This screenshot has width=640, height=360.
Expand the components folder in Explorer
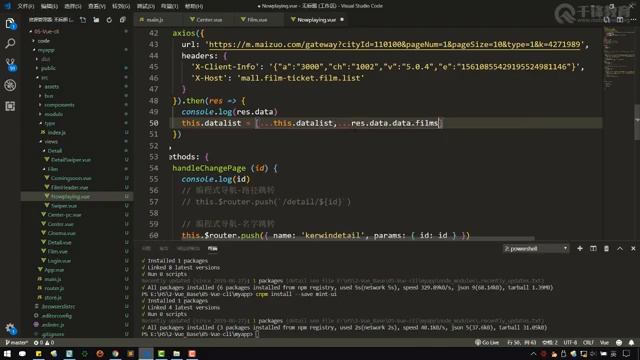pyautogui.click(x=59, y=105)
